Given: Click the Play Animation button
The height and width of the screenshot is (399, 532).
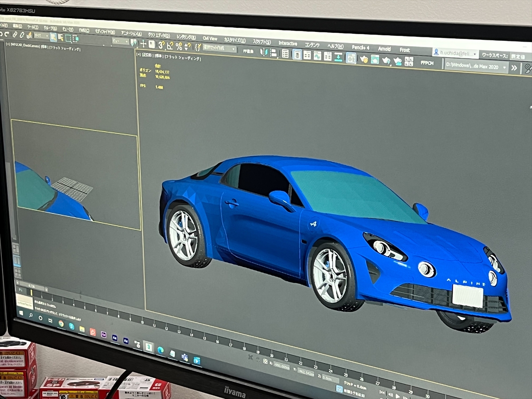Looking at the screenshot, I should point(398,396).
